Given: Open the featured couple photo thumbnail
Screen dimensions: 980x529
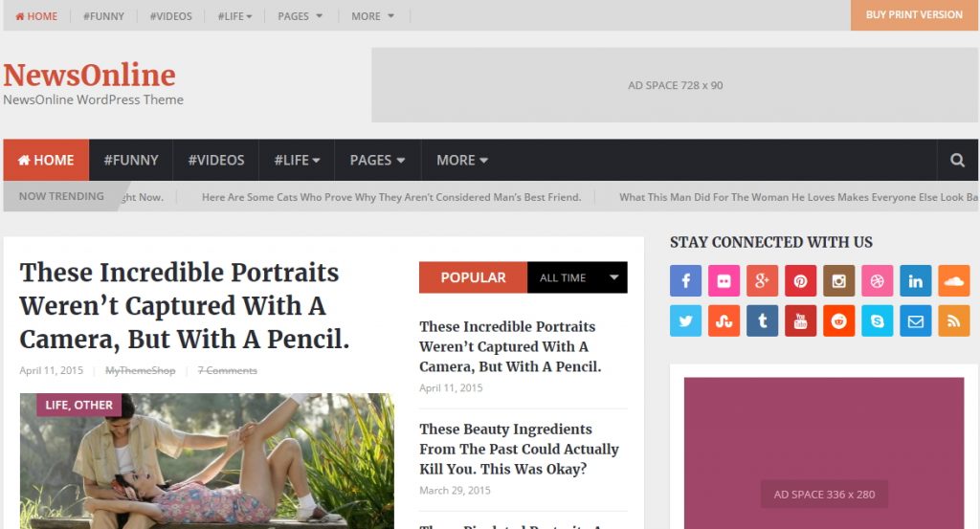Looking at the screenshot, I should click(207, 461).
